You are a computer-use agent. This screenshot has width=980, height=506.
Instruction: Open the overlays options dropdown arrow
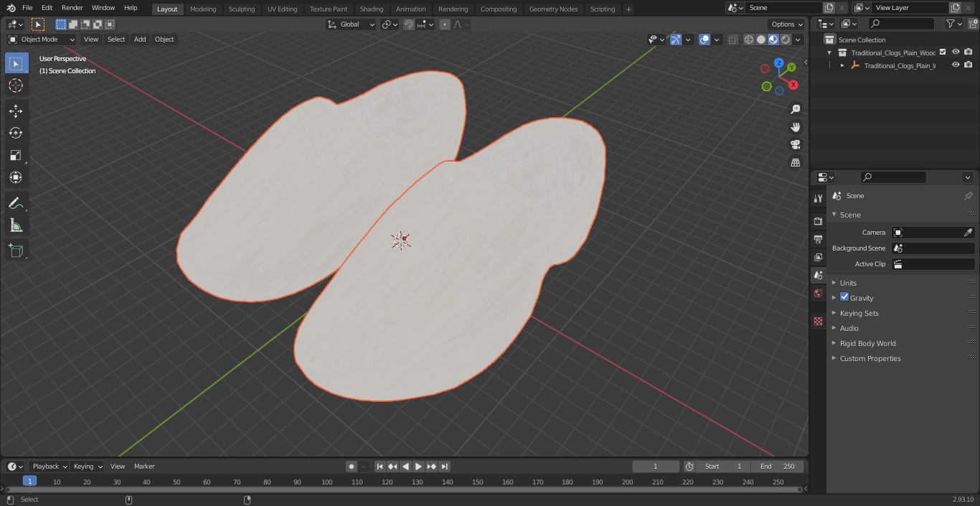pos(717,39)
